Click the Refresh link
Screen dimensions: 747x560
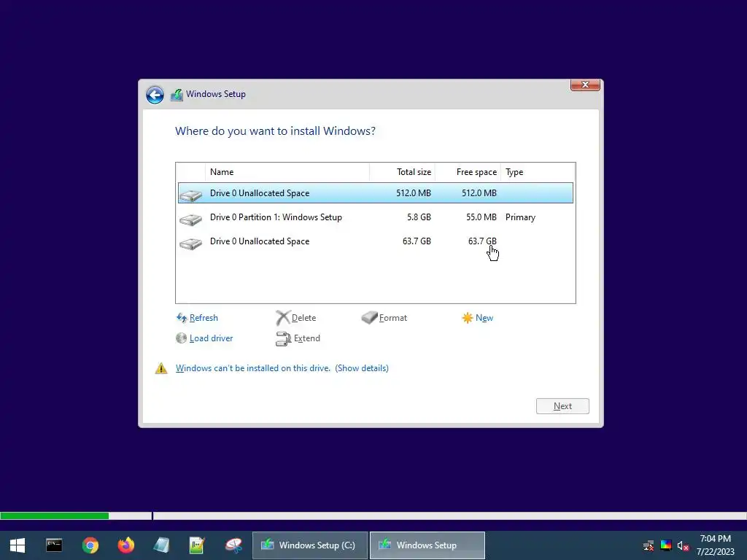pyautogui.click(x=204, y=318)
